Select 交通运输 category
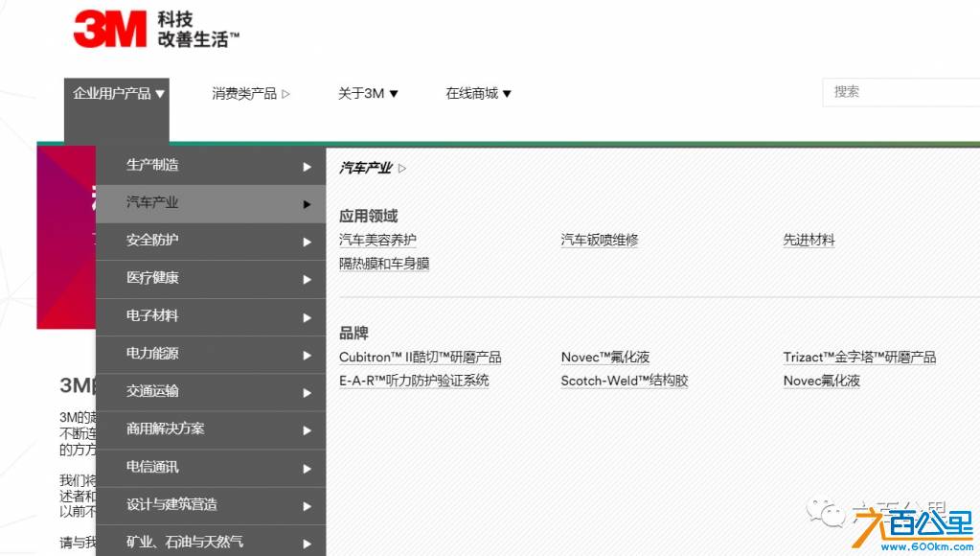Image resolution: width=980 pixels, height=556 pixels. (211, 391)
